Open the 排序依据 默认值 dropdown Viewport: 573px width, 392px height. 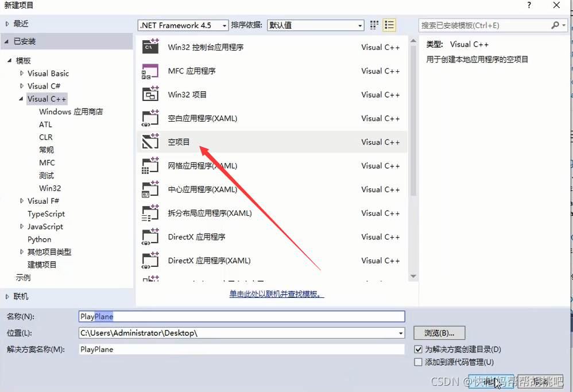(x=316, y=25)
